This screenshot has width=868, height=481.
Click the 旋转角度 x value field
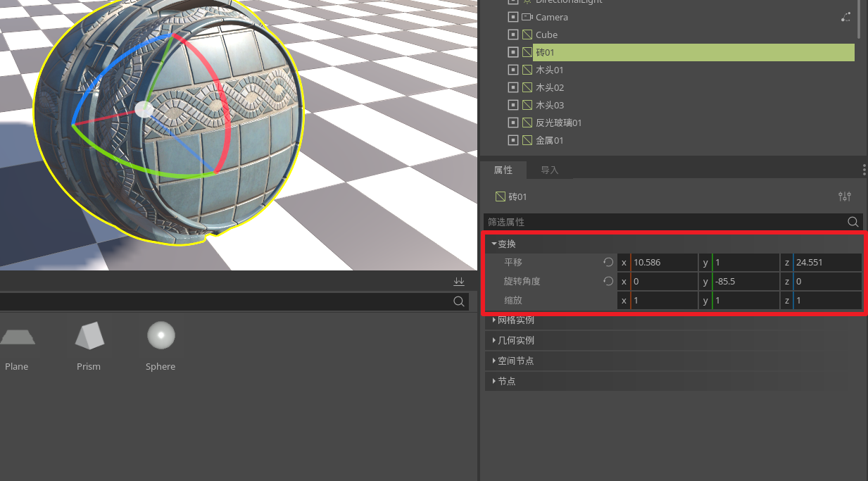click(x=664, y=281)
